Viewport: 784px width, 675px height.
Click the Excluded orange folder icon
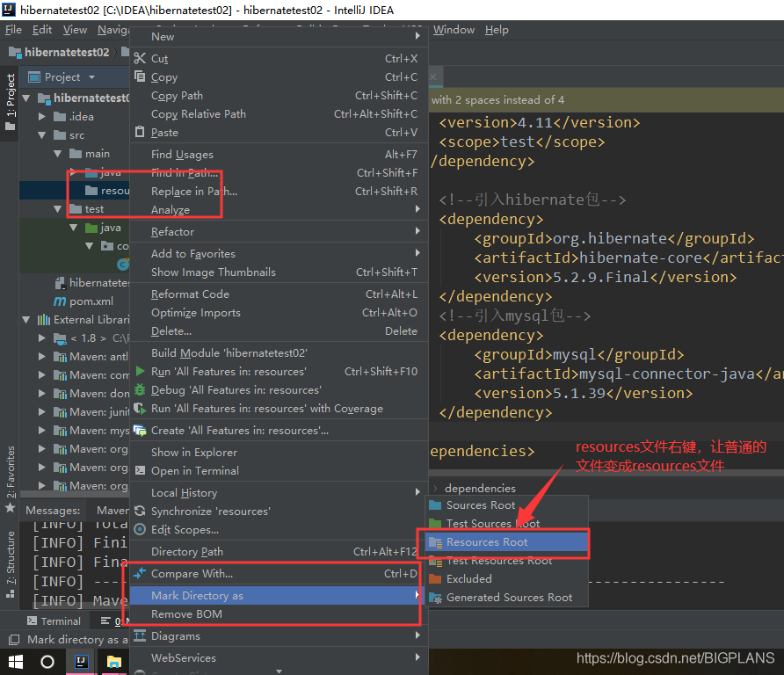(x=435, y=579)
